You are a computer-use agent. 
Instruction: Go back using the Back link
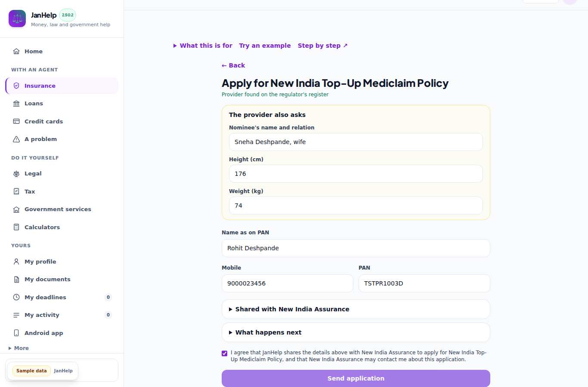click(x=233, y=65)
